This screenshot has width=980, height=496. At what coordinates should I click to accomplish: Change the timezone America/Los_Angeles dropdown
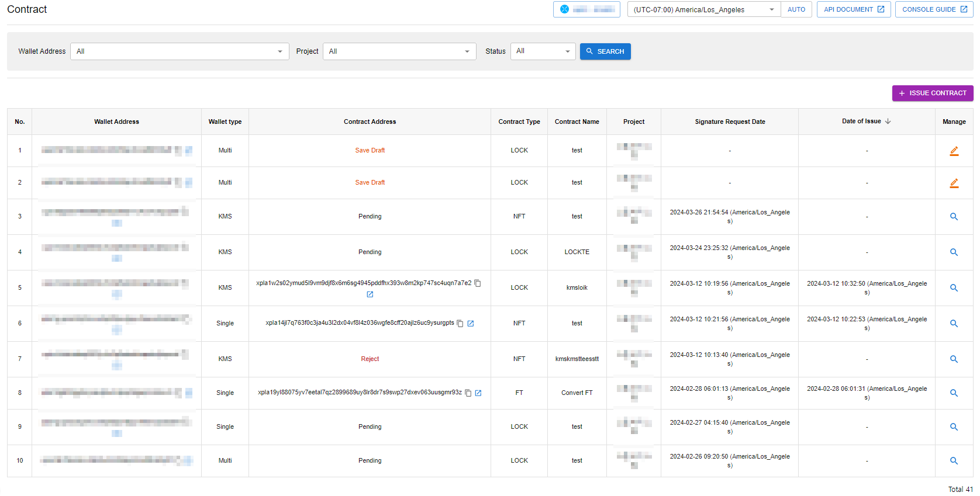tap(703, 9)
